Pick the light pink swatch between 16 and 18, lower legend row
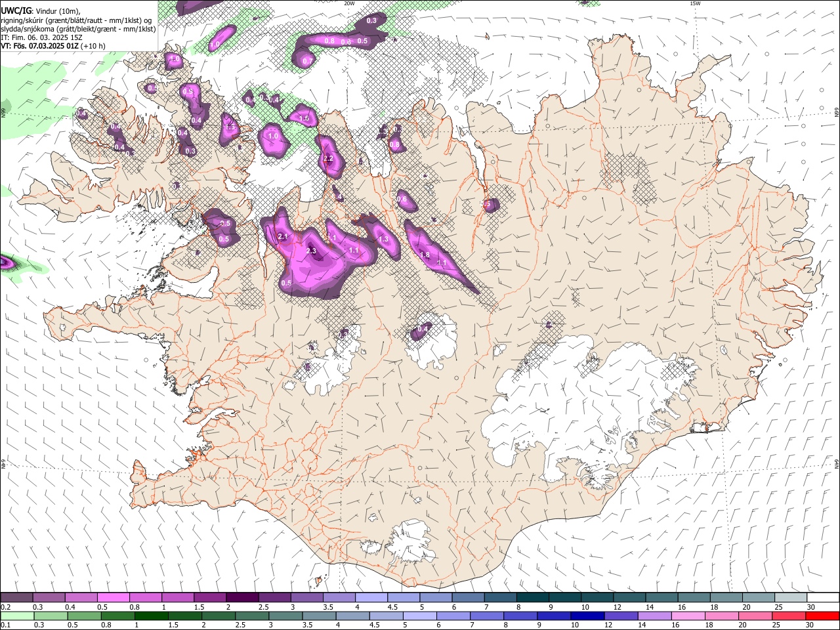The width and height of the screenshot is (840, 630). pyautogui.click(x=688, y=616)
